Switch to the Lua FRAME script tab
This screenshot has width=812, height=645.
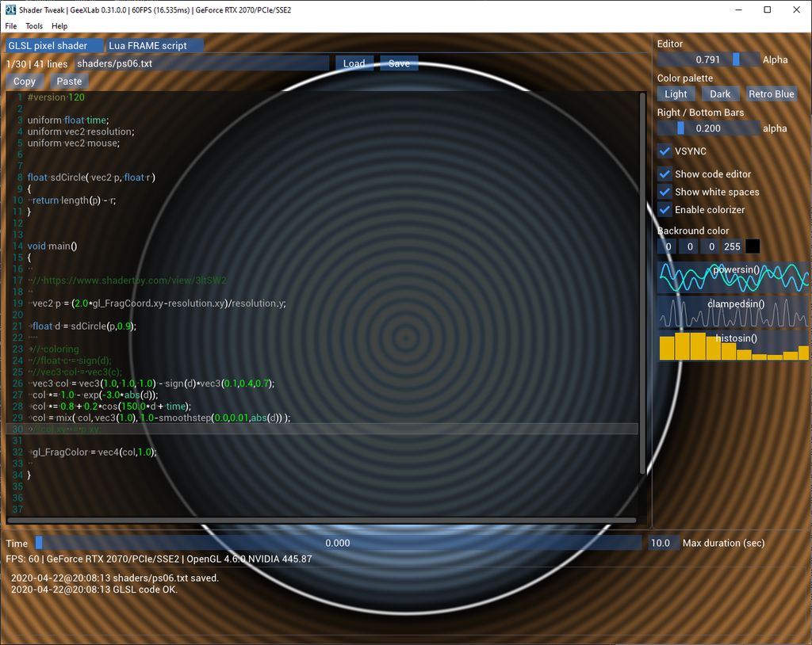pos(154,45)
